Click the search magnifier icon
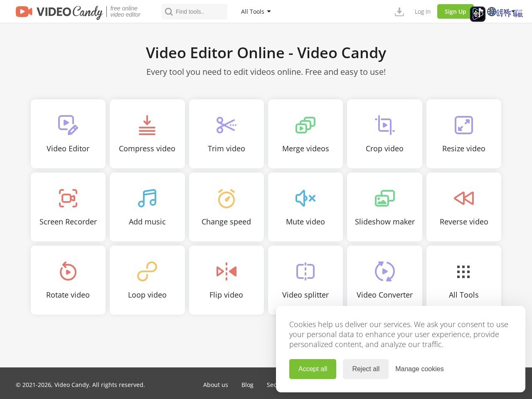This screenshot has height=399, width=532. tap(169, 12)
